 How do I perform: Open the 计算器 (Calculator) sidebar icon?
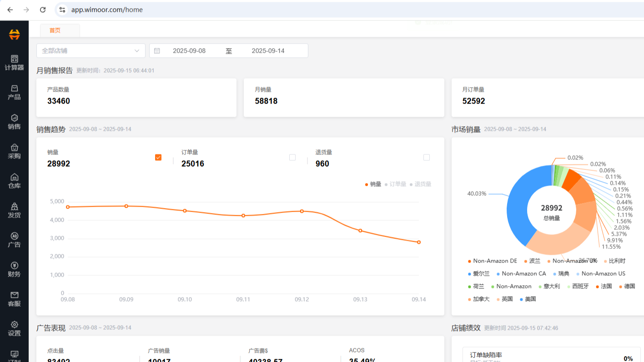14,63
